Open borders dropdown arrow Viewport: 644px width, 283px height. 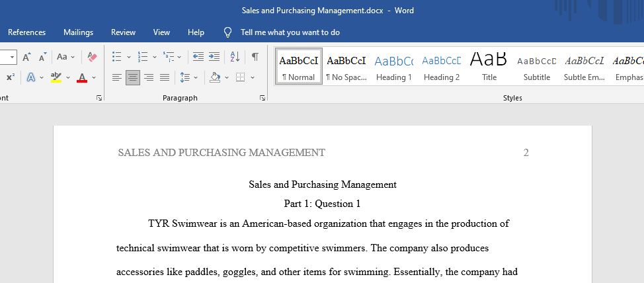(x=252, y=77)
